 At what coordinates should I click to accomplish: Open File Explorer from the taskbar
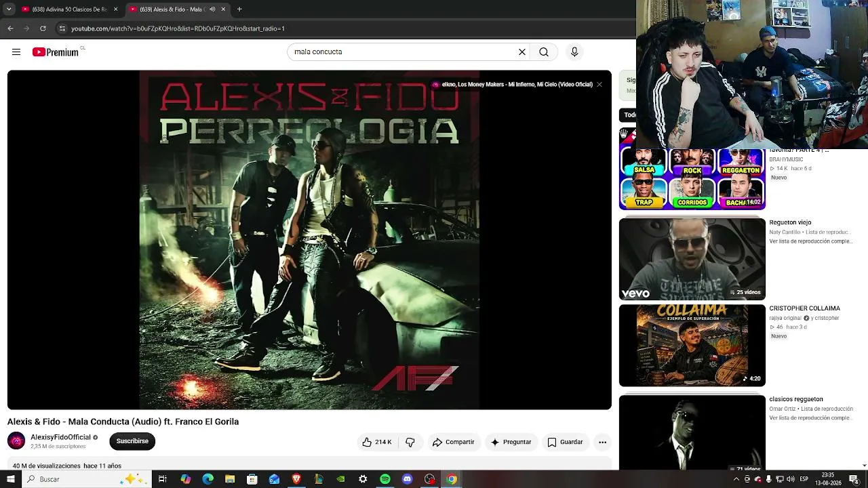pyautogui.click(x=230, y=479)
